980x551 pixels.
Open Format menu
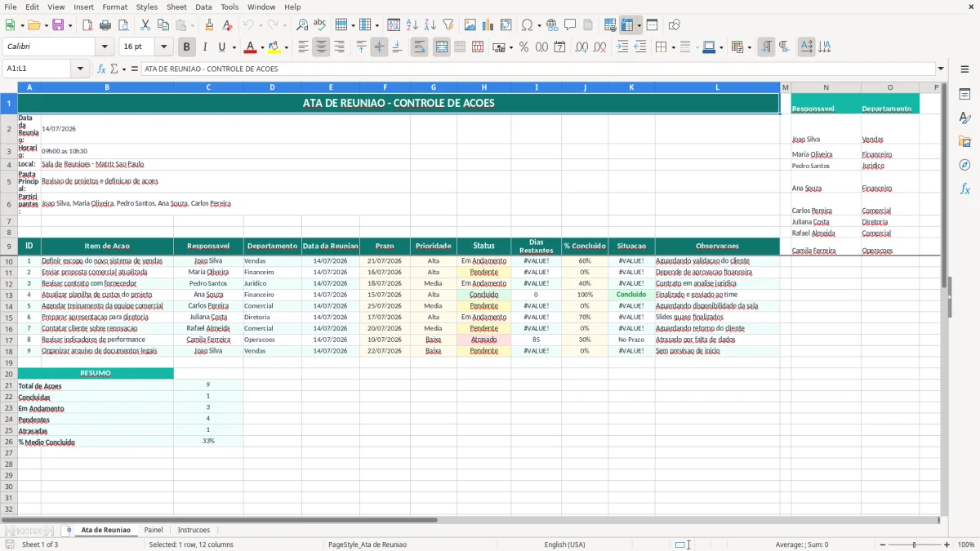tap(114, 7)
